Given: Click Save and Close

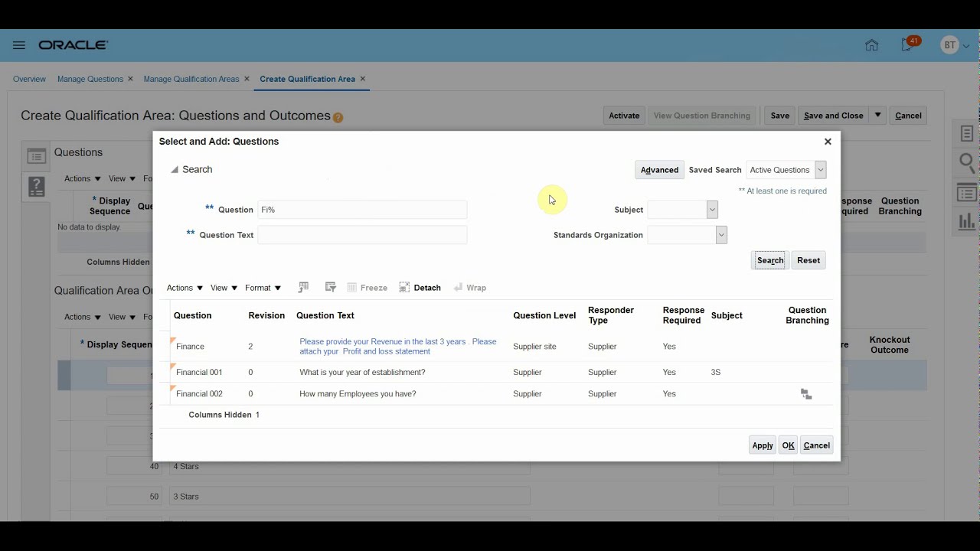Looking at the screenshot, I should pyautogui.click(x=834, y=116).
